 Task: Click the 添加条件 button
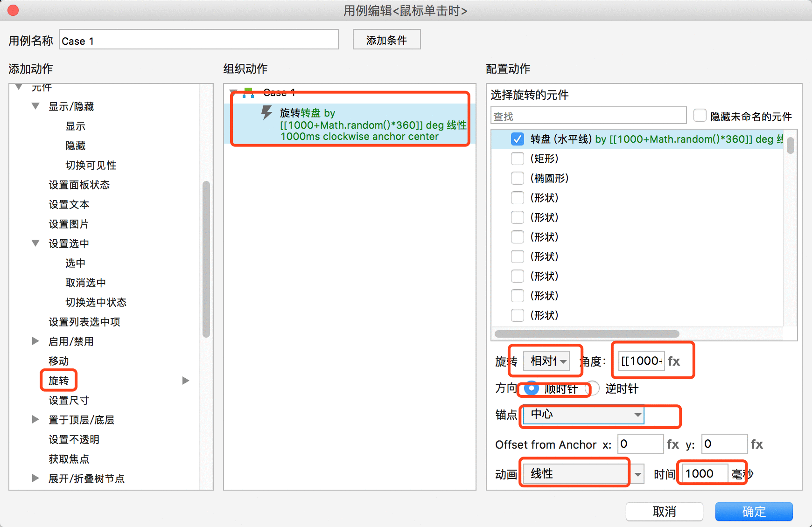[x=386, y=40]
